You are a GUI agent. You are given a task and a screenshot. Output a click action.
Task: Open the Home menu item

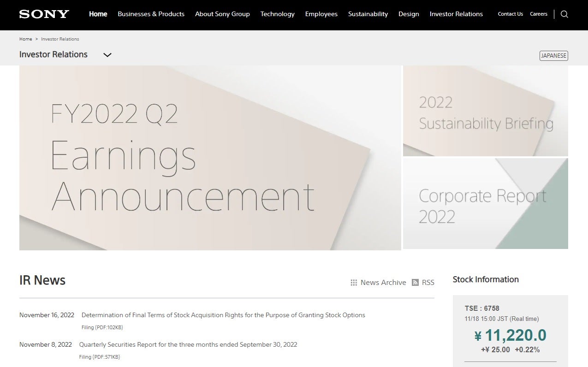(98, 14)
